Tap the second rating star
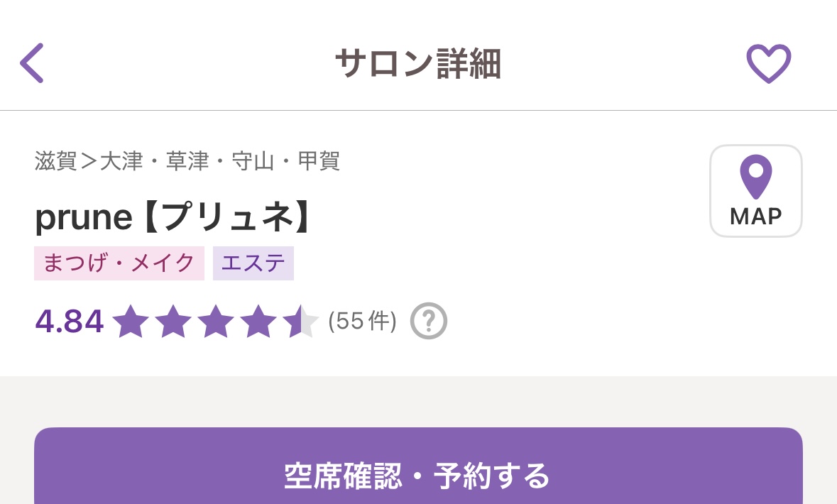 pos(173,321)
